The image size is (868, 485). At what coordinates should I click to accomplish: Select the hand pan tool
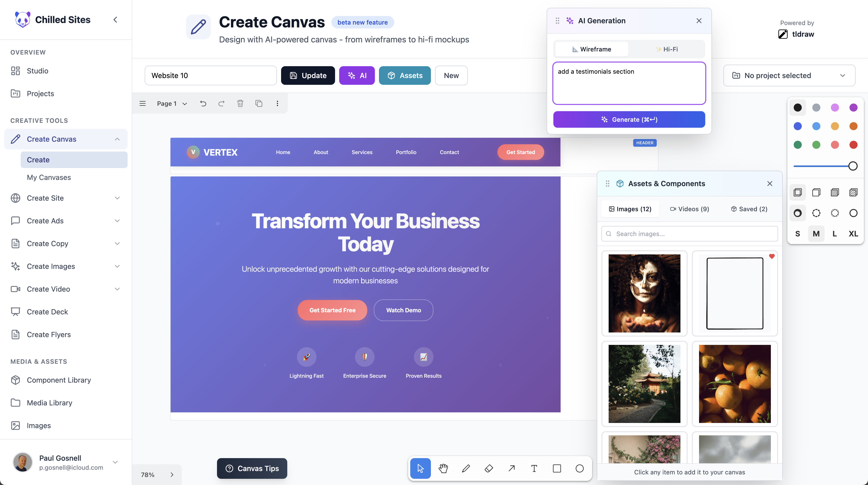point(443,468)
